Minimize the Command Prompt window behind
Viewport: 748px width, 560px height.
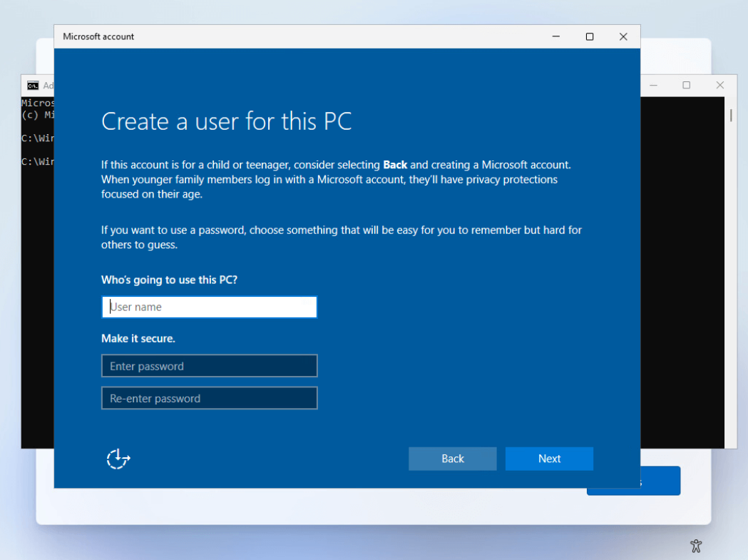tap(652, 86)
